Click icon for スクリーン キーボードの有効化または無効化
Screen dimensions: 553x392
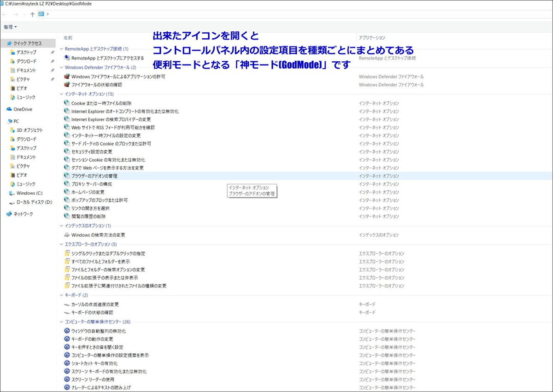pos(67,371)
